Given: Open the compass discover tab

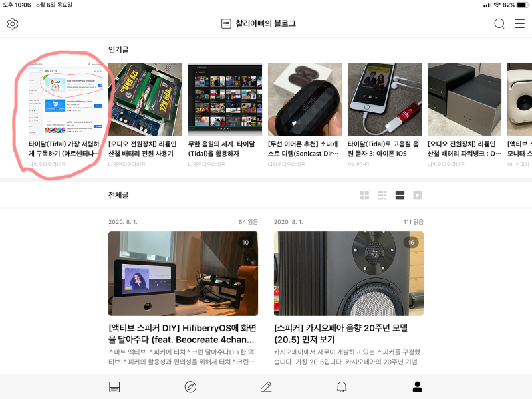Looking at the screenshot, I should click(190, 387).
